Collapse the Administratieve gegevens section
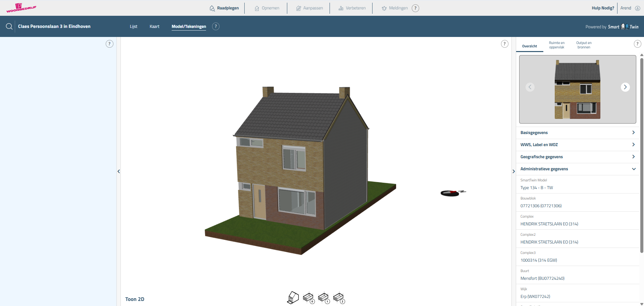This screenshot has width=644, height=306. 577,169
